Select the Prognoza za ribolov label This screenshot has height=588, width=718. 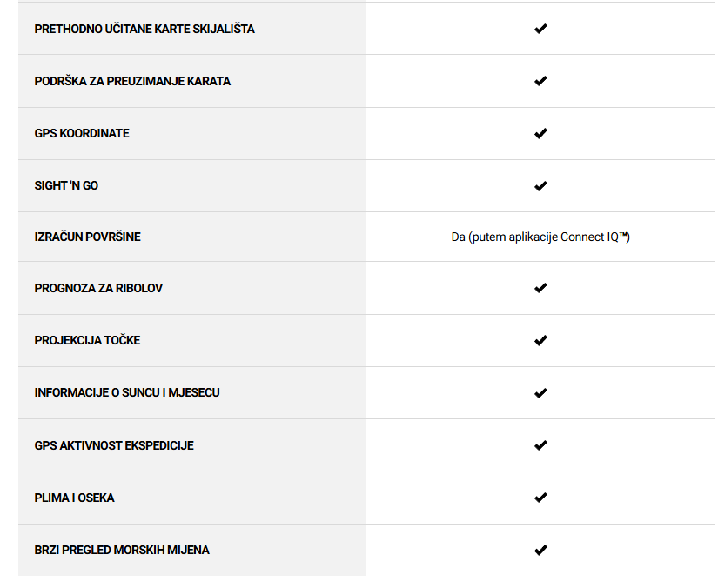(98, 288)
